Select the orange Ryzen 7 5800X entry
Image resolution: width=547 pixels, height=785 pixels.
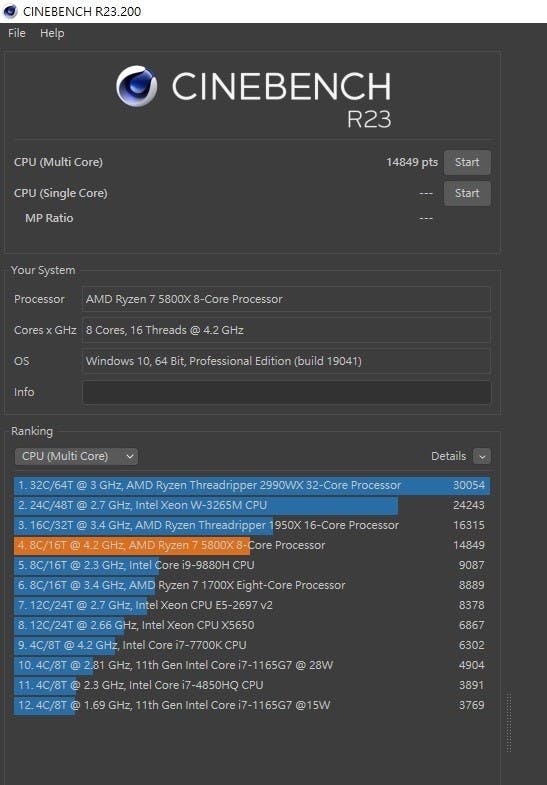[252, 545]
